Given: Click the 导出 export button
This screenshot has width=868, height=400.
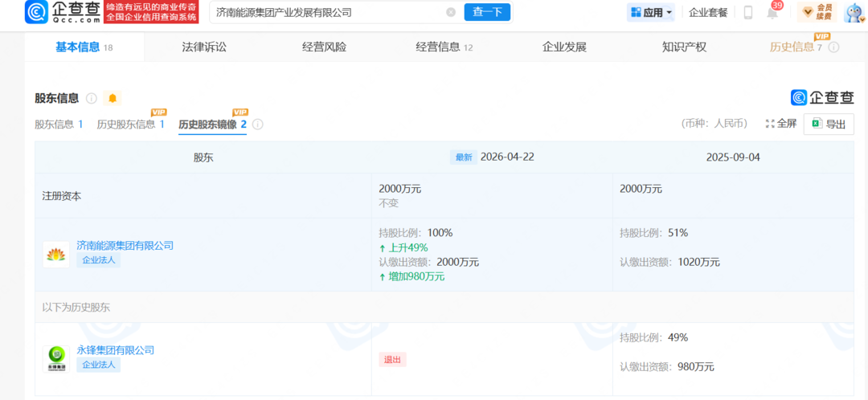Looking at the screenshot, I should [829, 124].
